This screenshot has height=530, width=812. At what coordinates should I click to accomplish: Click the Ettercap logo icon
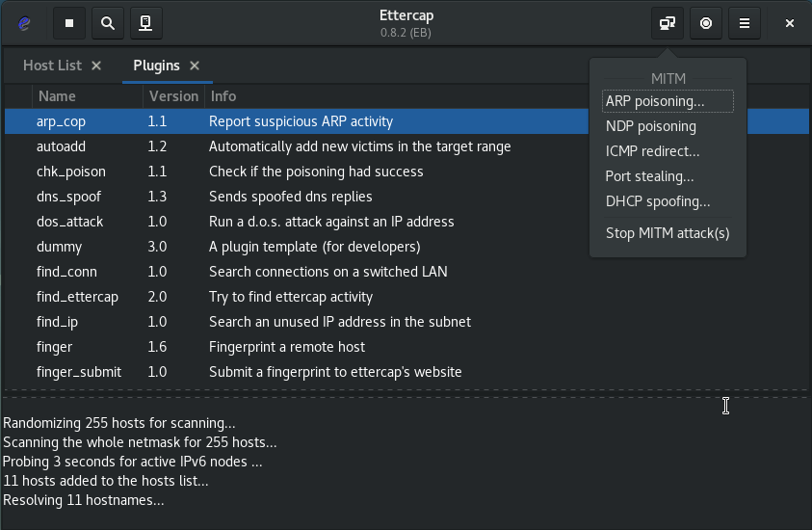pos(25,23)
